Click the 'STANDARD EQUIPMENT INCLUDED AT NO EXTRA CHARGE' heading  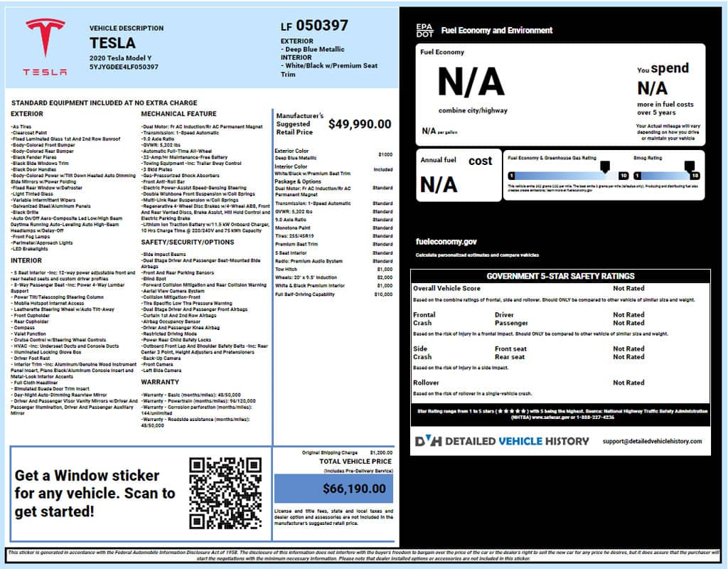[x=104, y=102]
